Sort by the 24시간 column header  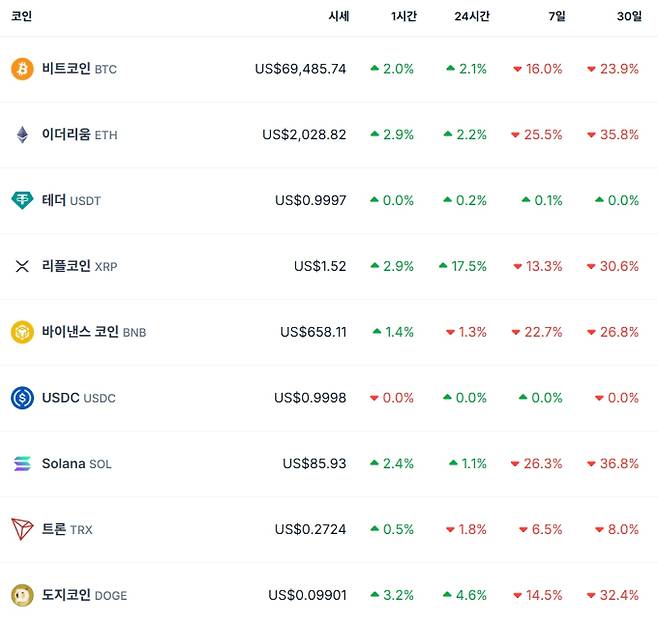[470, 17]
